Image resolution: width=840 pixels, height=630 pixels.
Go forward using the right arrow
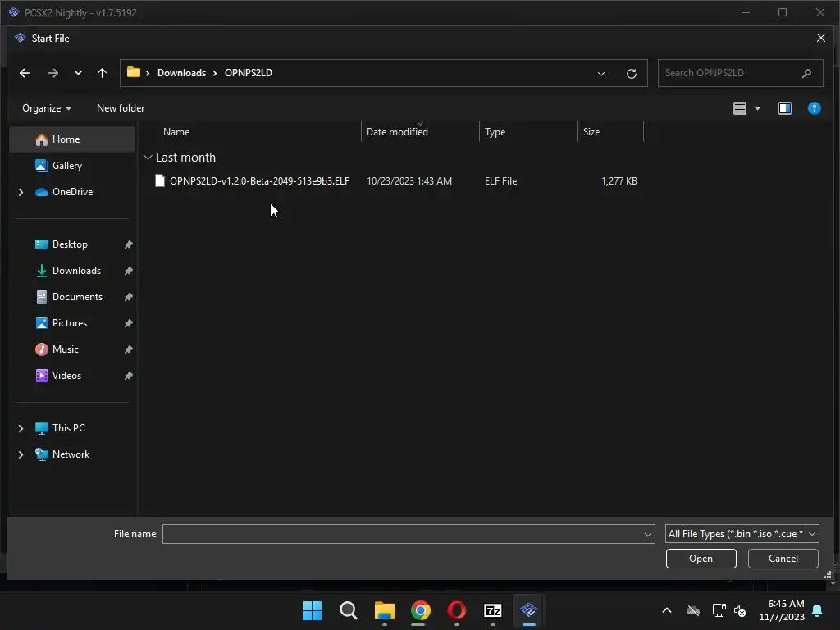(x=53, y=73)
